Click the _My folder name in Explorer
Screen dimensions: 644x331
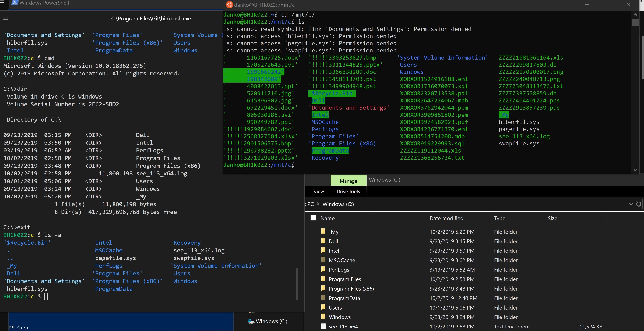click(333, 232)
